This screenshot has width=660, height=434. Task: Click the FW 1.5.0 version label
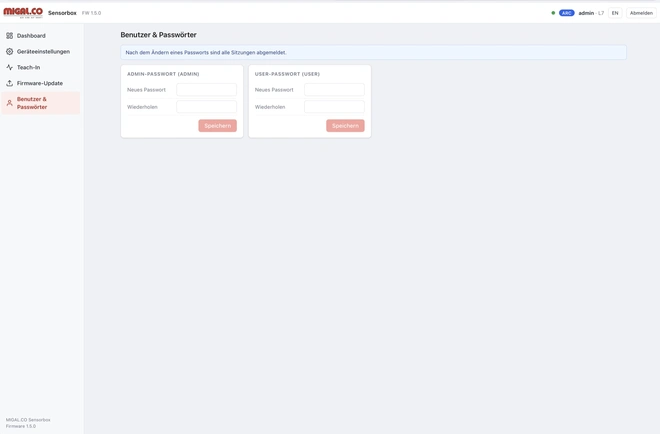click(91, 13)
